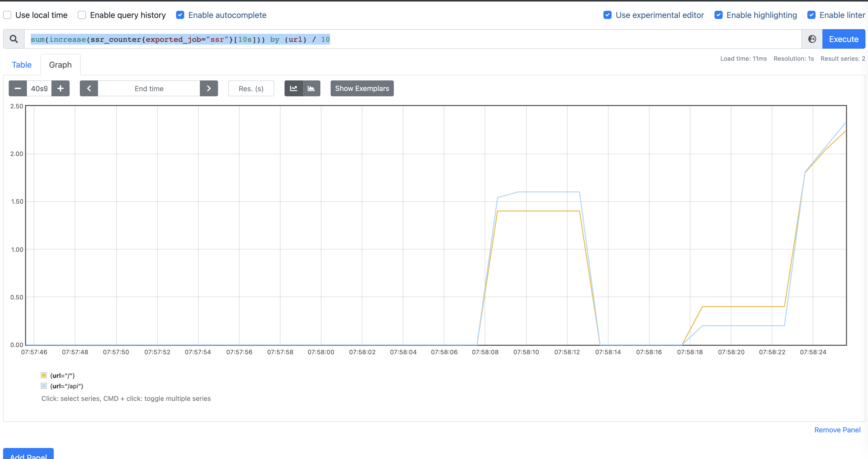
Task: Click the Result series: 2 text
Action: pos(843,59)
